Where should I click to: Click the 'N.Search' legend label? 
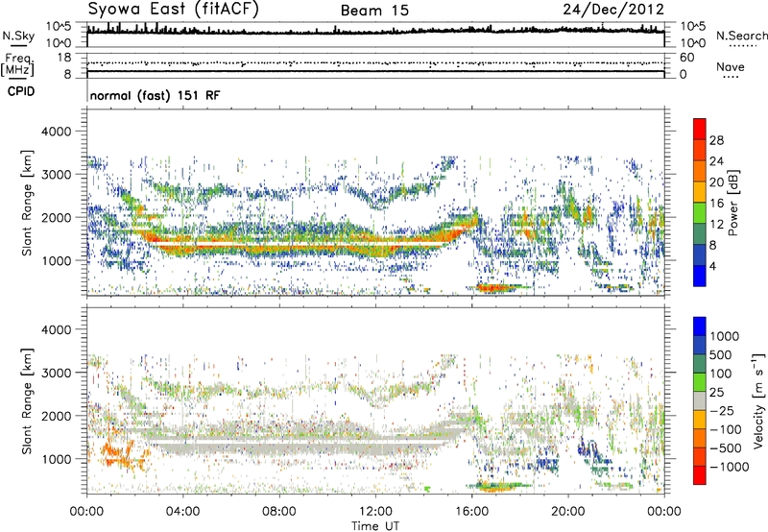tap(741, 36)
